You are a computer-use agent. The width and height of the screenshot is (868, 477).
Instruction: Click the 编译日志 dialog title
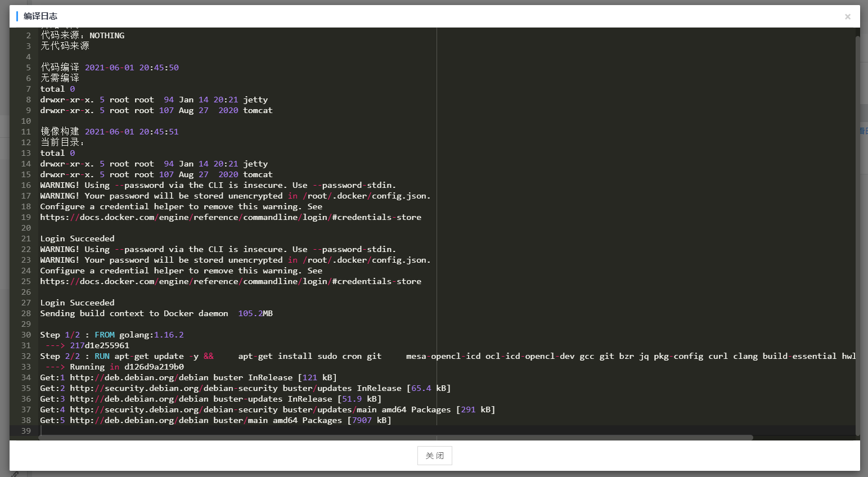41,16
